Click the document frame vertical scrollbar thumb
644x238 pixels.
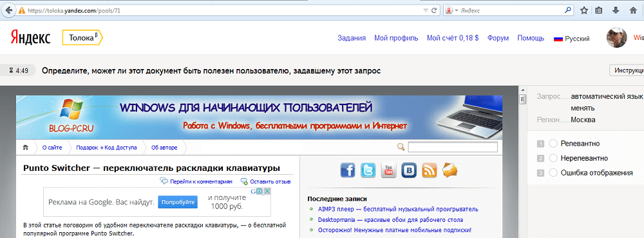pyautogui.click(x=522, y=99)
